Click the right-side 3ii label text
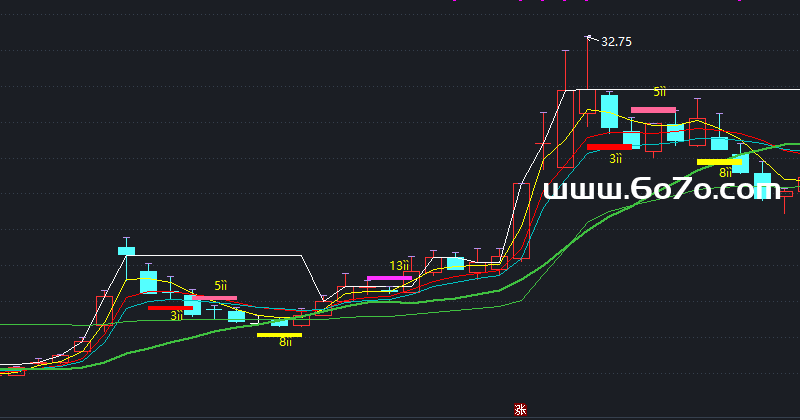The image size is (800, 420). (616, 158)
